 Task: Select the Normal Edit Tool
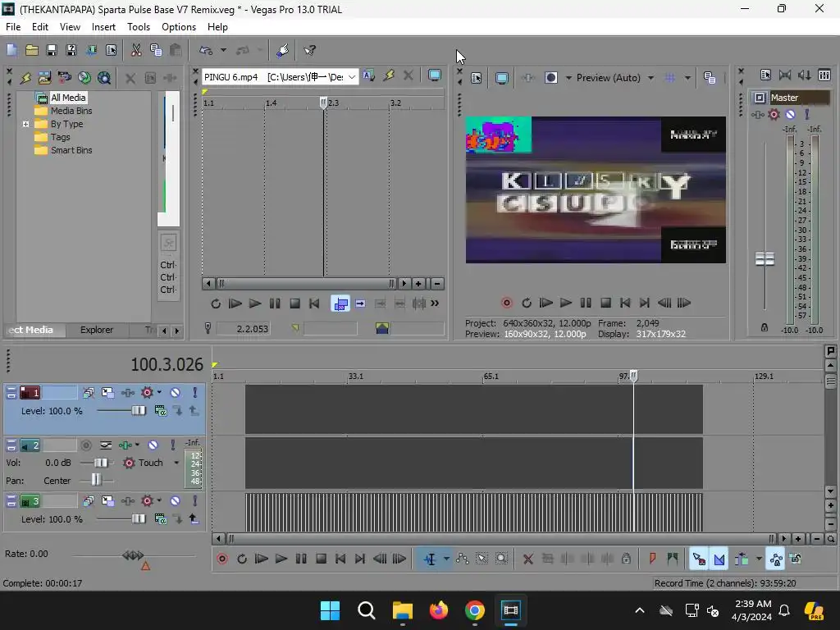point(430,559)
